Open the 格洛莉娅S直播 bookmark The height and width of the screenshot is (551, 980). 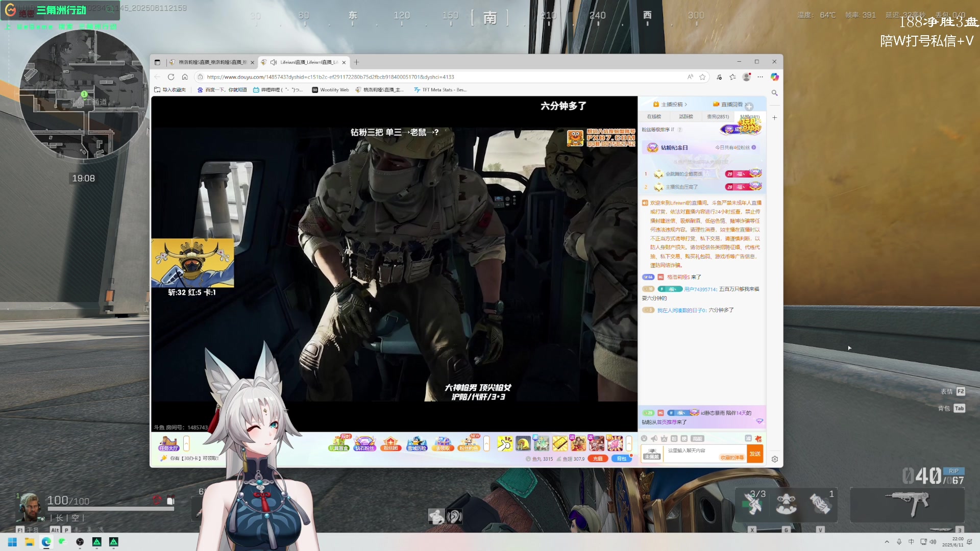pyautogui.click(x=379, y=90)
